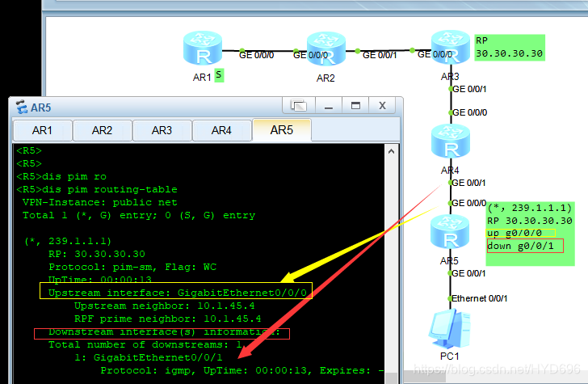Click 'Upstream interface: GigabitEthernet0/0/0' line
The image size is (588, 384).
point(178,293)
